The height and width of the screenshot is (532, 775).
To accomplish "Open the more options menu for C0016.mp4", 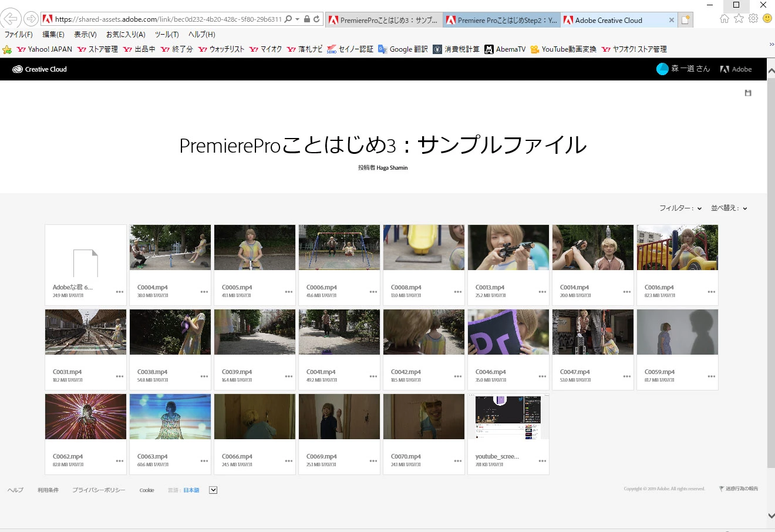I will tap(712, 292).
